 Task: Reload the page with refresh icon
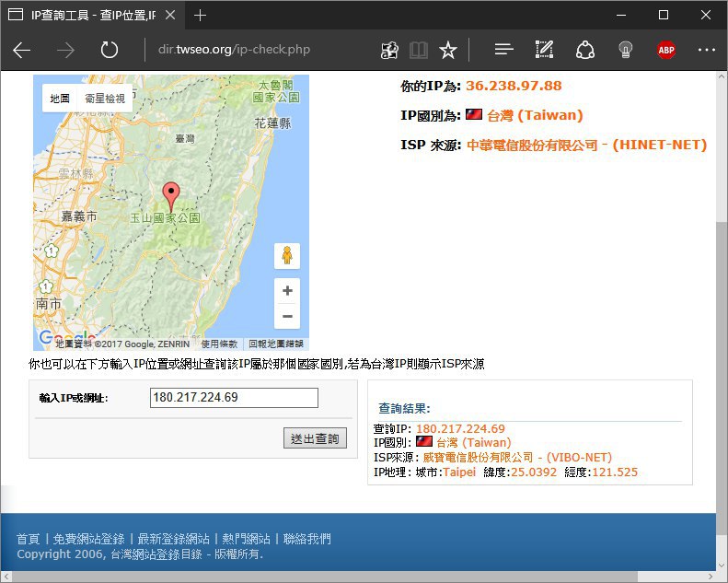point(110,50)
